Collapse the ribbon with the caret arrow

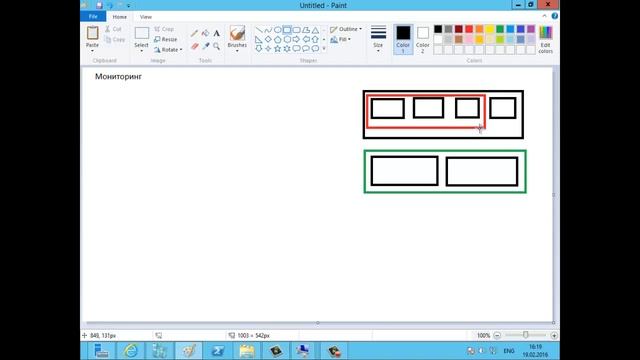(544, 16)
